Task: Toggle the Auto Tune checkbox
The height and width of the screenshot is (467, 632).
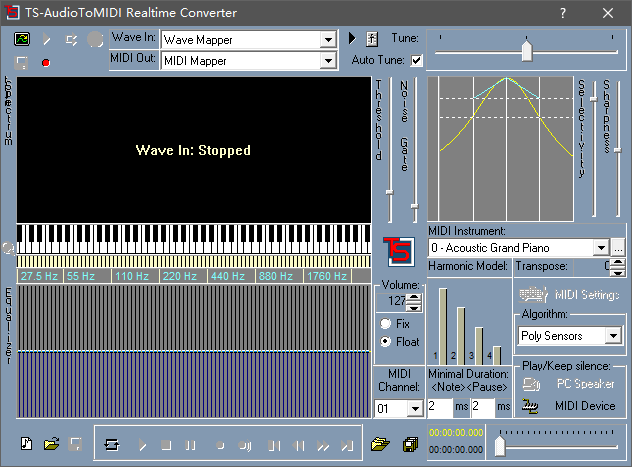Action: click(x=417, y=60)
